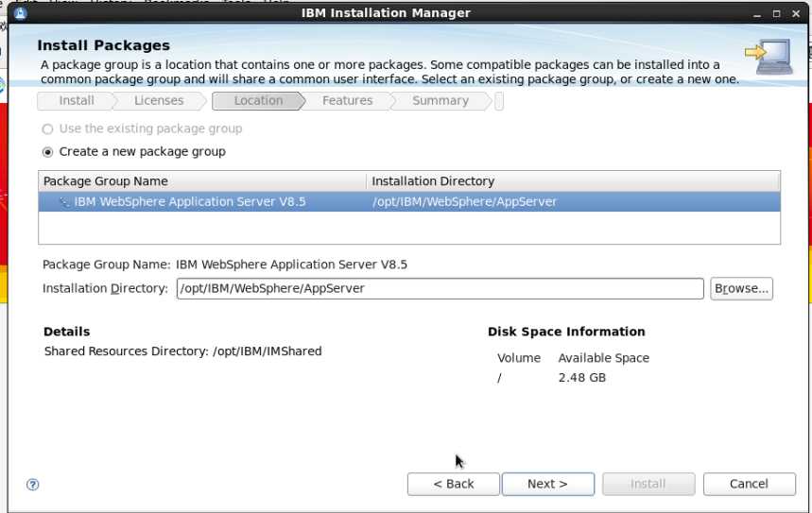This screenshot has width=812, height=513.
Task: Open the Features wizard step
Action: [347, 101]
